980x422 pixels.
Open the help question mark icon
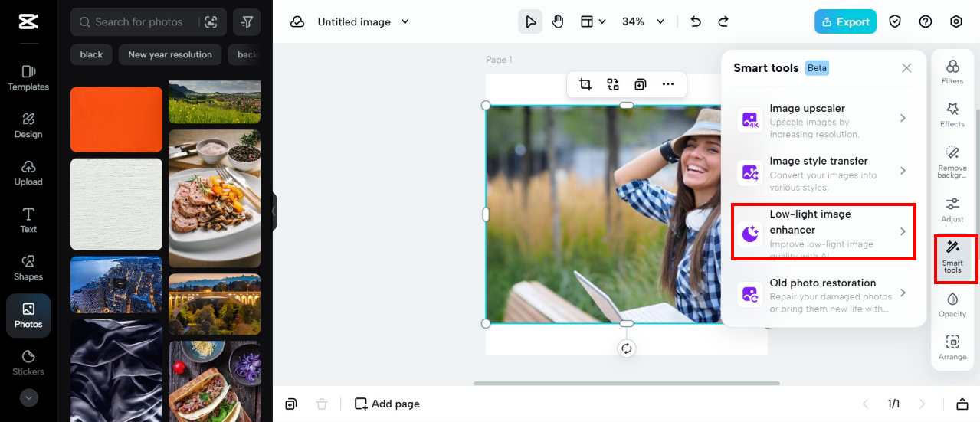tap(926, 21)
